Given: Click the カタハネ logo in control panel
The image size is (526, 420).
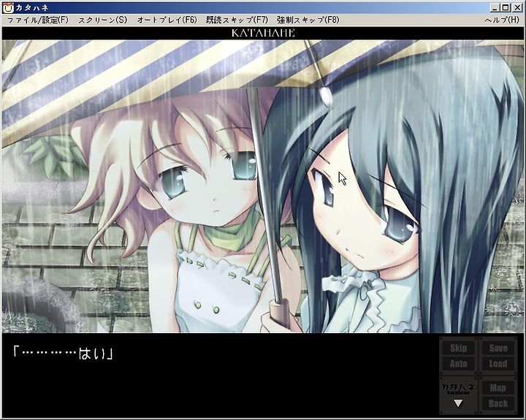Looking at the screenshot, I should click(x=458, y=388).
